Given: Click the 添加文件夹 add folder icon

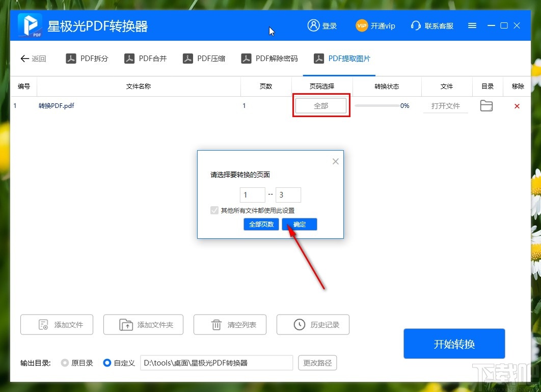Looking at the screenshot, I should click(126, 324).
